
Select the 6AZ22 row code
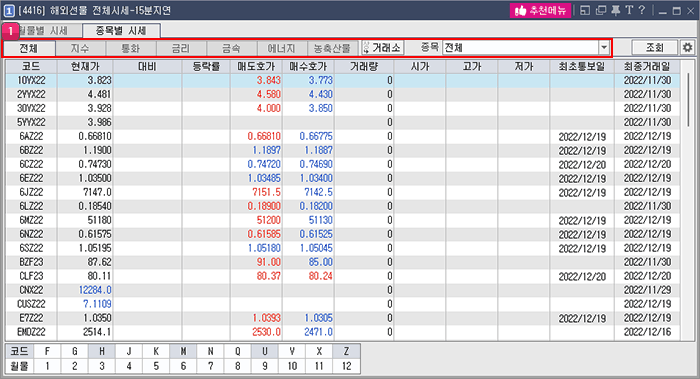coord(31,136)
